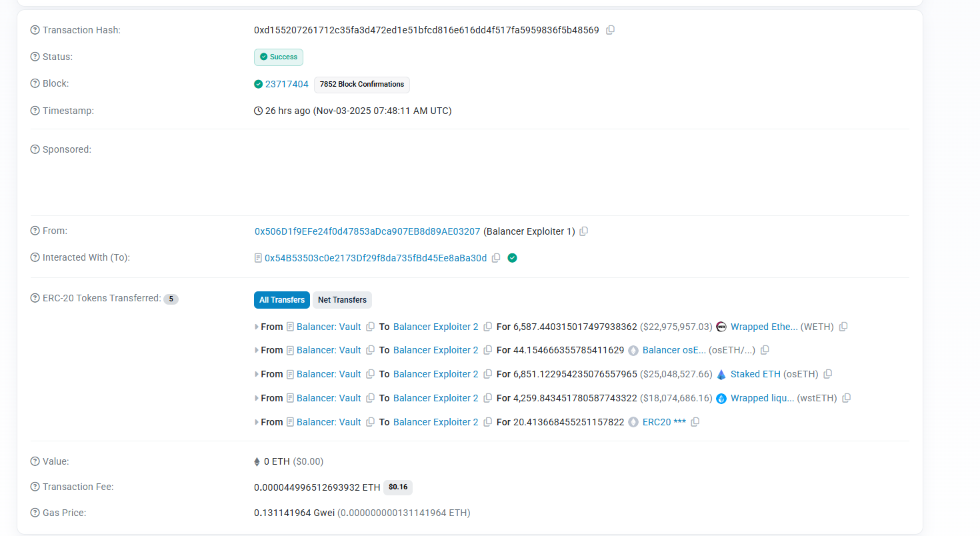Copy the Interacted With contract address
The height and width of the screenshot is (536, 980).
[496, 258]
